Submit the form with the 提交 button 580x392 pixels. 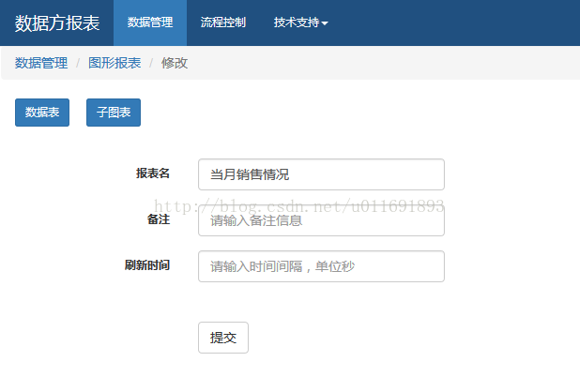click(223, 338)
